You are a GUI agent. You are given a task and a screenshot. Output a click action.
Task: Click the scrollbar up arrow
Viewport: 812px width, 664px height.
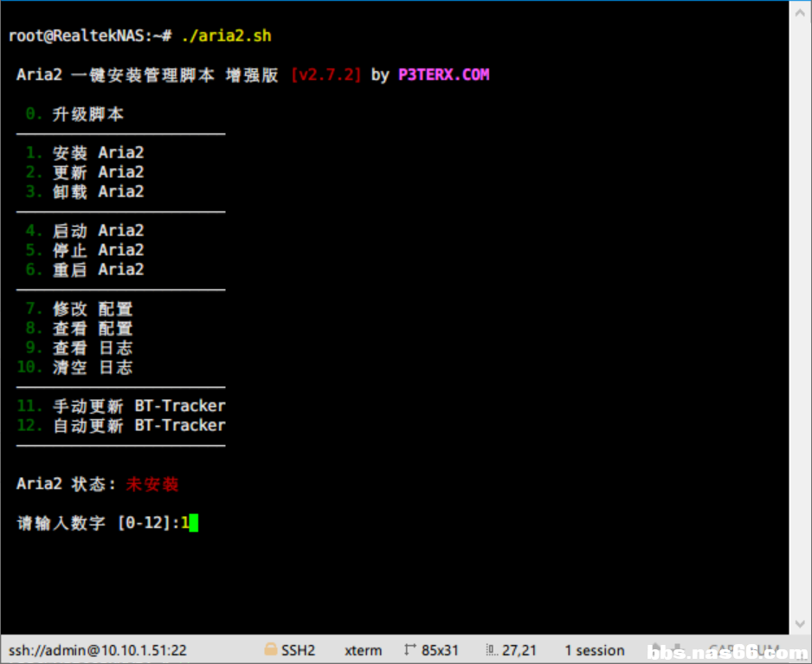(800, 13)
